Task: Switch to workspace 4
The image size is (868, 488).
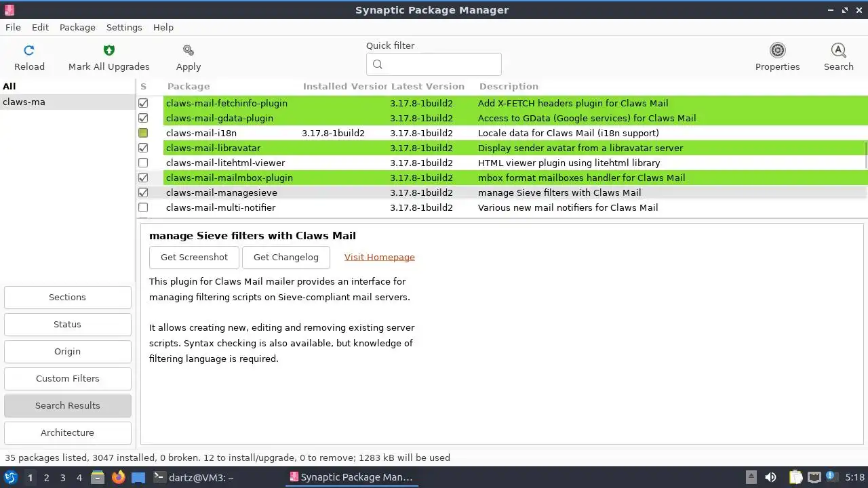Action: point(79,477)
